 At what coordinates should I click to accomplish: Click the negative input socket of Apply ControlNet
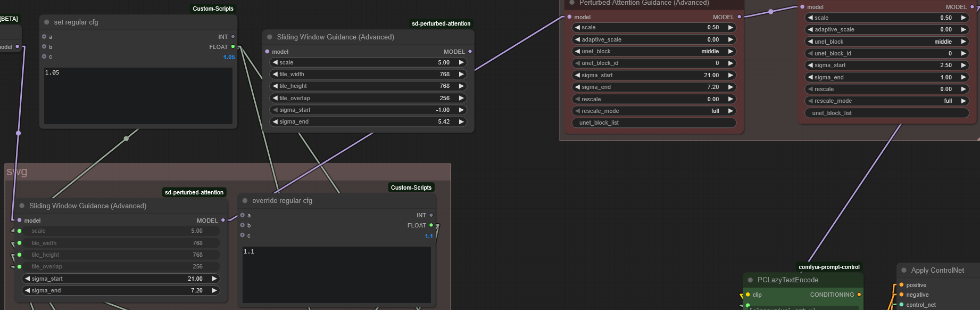pyautogui.click(x=901, y=295)
